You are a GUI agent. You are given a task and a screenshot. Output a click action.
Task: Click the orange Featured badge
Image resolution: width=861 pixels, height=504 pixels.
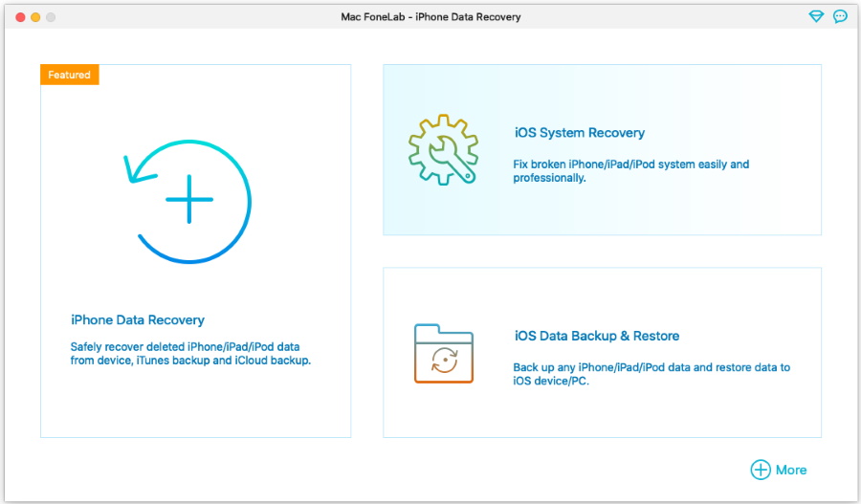(x=69, y=75)
